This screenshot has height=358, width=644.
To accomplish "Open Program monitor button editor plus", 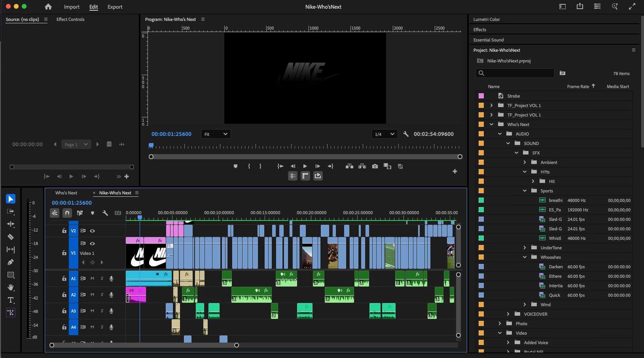I will pos(455,171).
